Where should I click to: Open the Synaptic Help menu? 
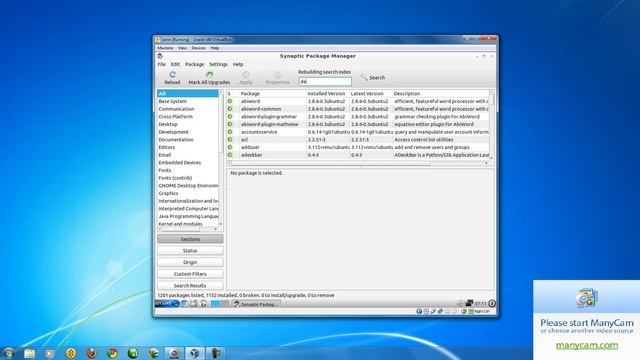click(x=238, y=64)
